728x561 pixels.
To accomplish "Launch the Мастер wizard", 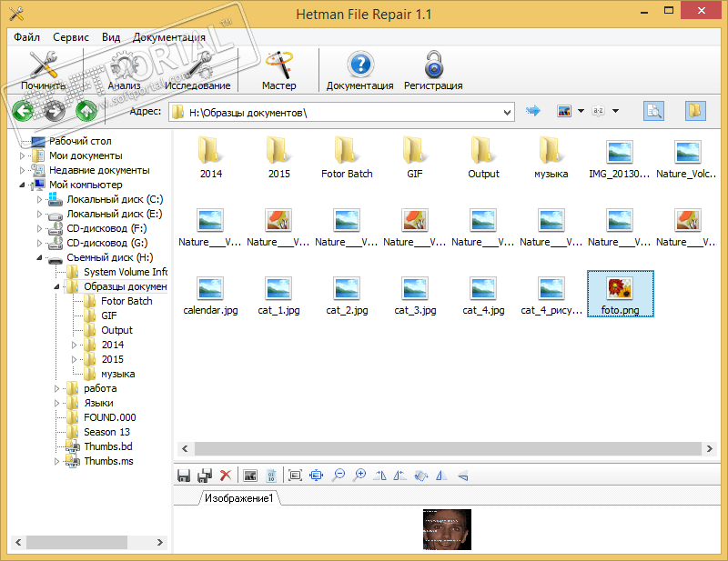I will [x=278, y=71].
